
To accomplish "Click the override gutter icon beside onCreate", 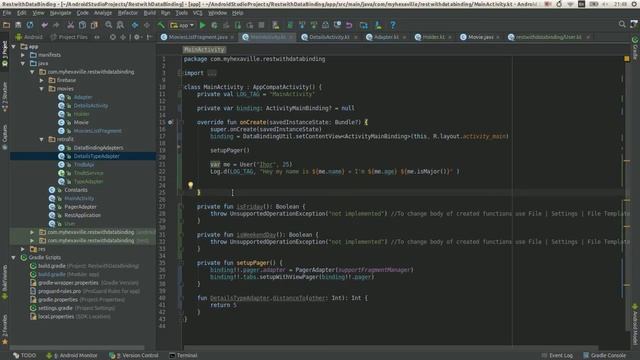I will 170,122.
